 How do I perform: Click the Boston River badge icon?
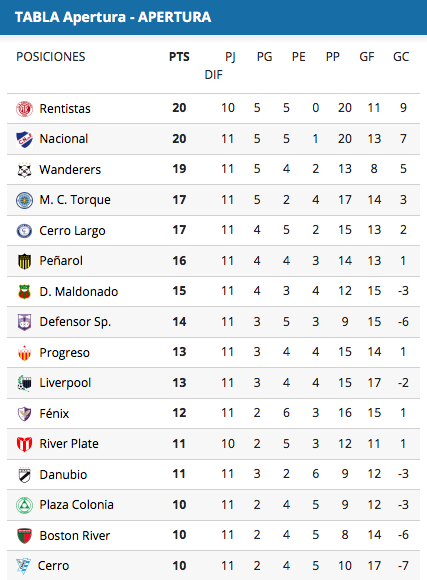point(24,536)
